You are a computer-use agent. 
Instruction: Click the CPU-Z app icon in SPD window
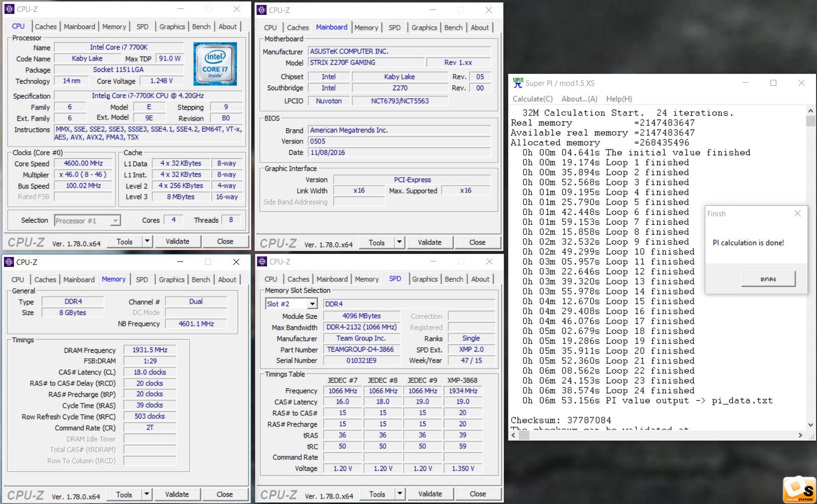[262, 261]
